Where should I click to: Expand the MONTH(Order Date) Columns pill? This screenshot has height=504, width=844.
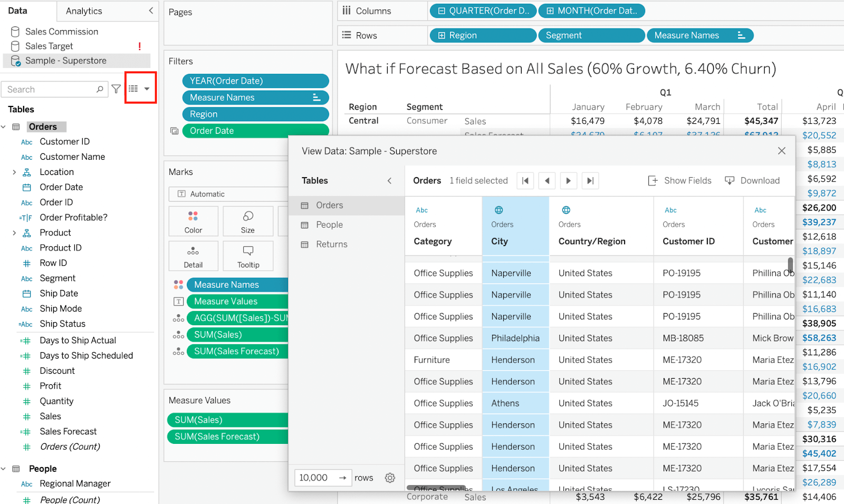[550, 11]
